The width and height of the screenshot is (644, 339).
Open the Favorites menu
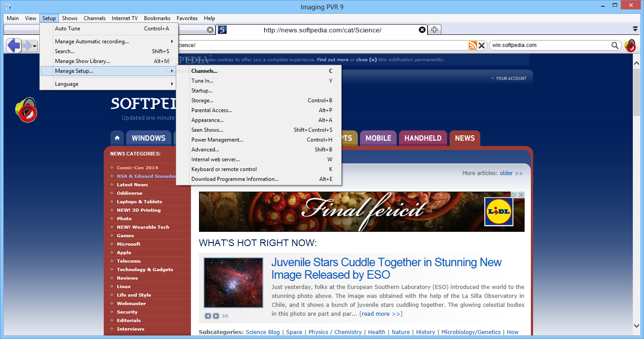pos(187,18)
